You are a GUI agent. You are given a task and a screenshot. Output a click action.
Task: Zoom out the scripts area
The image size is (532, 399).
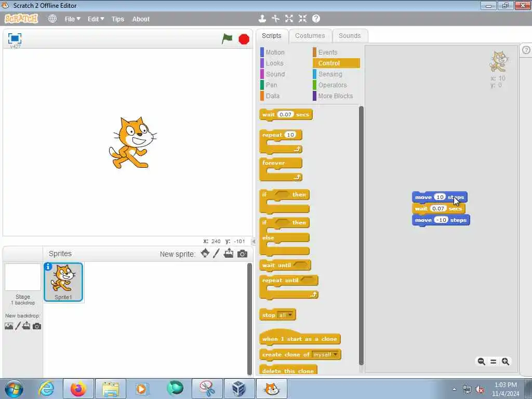tap(481, 362)
